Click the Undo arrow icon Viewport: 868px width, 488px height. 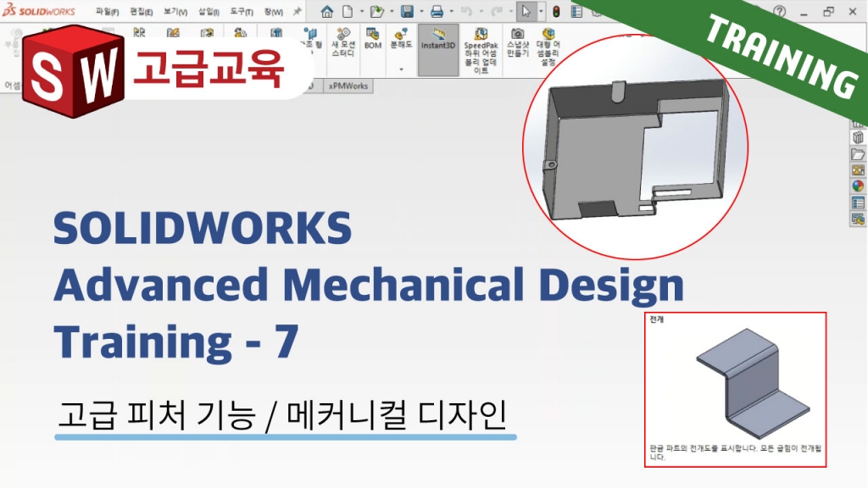[467, 11]
